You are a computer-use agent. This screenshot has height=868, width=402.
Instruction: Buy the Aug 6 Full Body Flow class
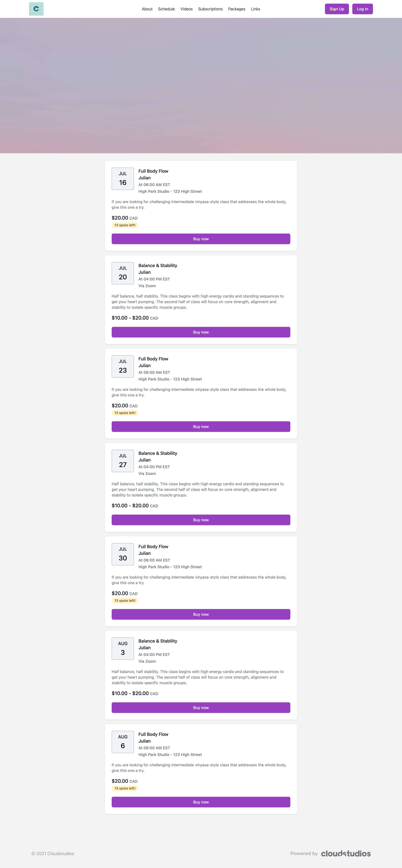pos(201,802)
